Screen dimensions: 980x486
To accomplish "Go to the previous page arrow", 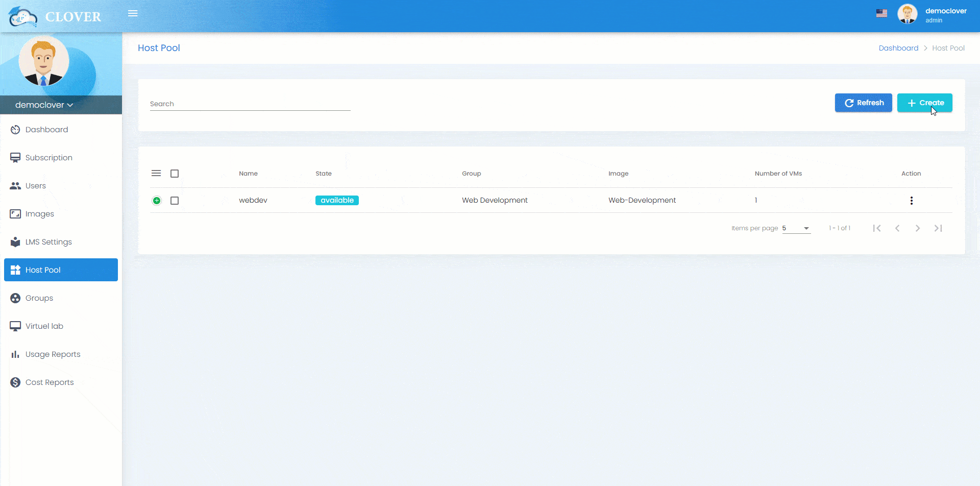I will pyautogui.click(x=897, y=228).
